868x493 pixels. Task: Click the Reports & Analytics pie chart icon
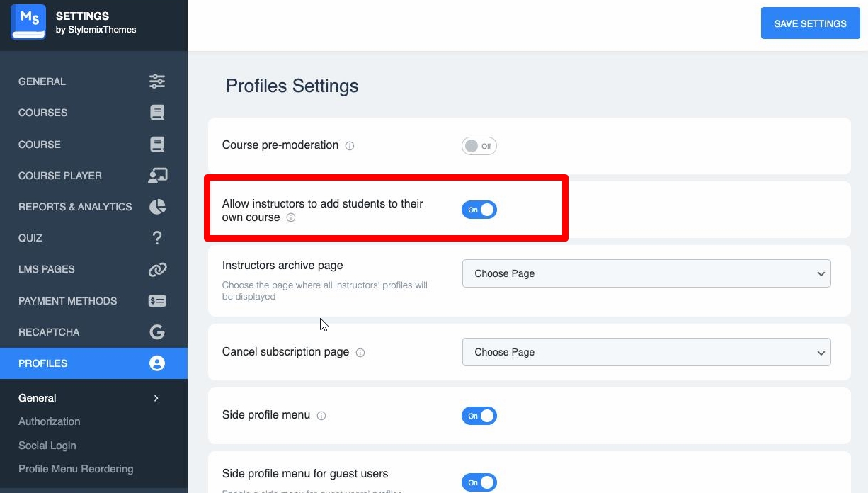[x=157, y=207]
